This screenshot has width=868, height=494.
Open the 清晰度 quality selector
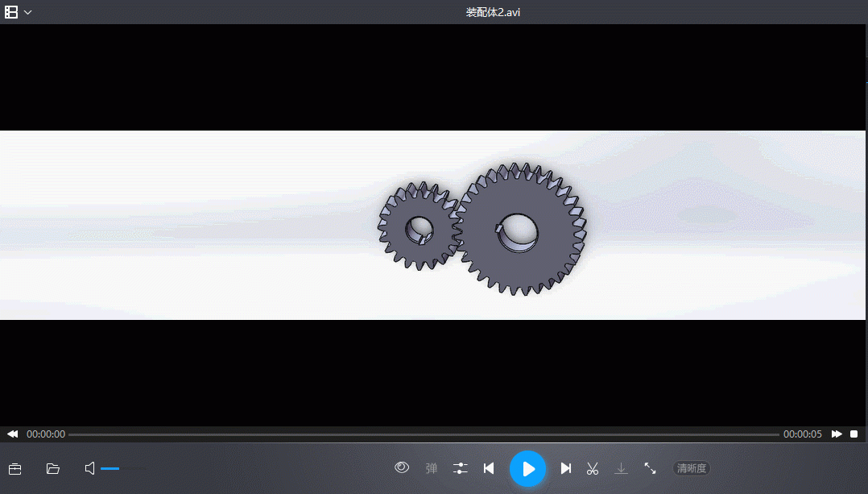[691, 468]
